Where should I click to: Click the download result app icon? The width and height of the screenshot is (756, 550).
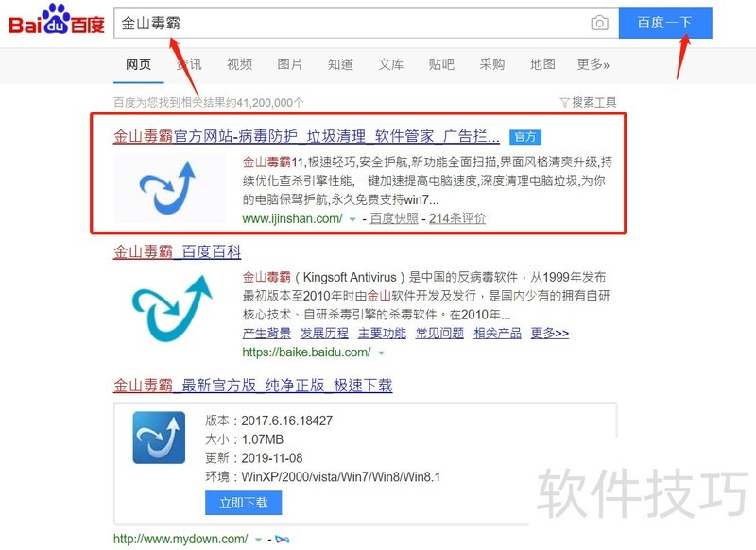(x=159, y=438)
